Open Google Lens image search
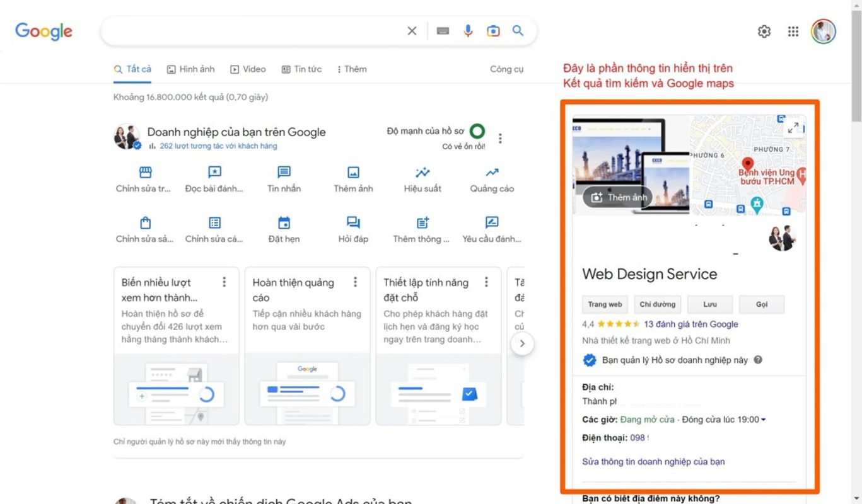Viewport: 862px width, 504px height. tap(493, 31)
